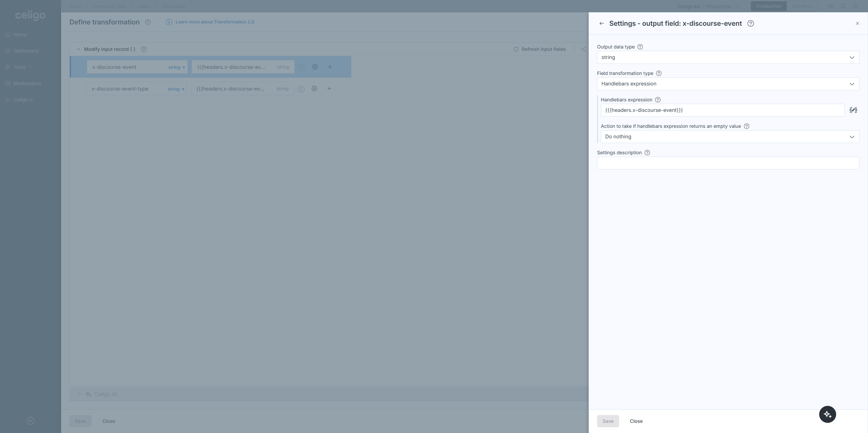Screen dimensions: 868x433
Task: Open the Do nothing action dropdown
Action: click(x=730, y=137)
